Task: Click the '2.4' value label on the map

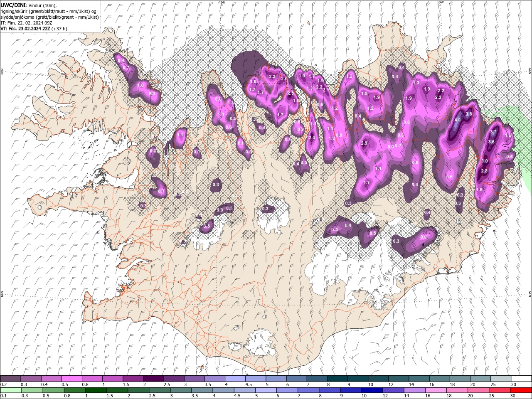Action: (x=312, y=138)
